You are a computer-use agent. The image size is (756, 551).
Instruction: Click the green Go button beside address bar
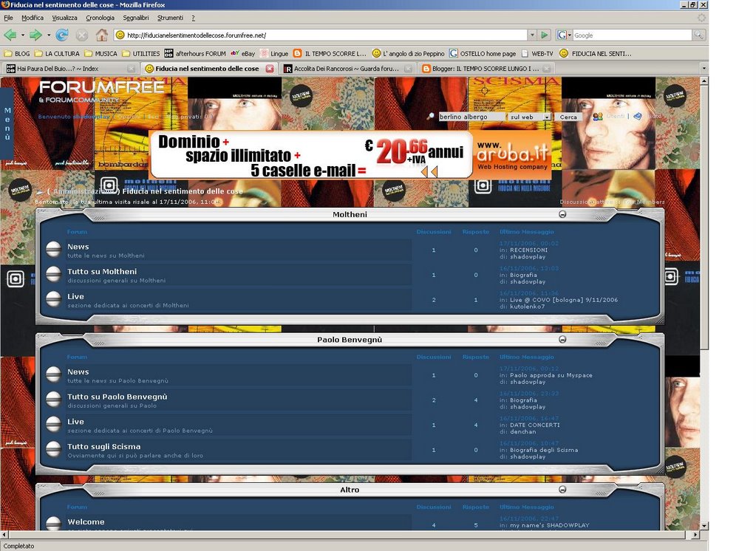(x=545, y=35)
